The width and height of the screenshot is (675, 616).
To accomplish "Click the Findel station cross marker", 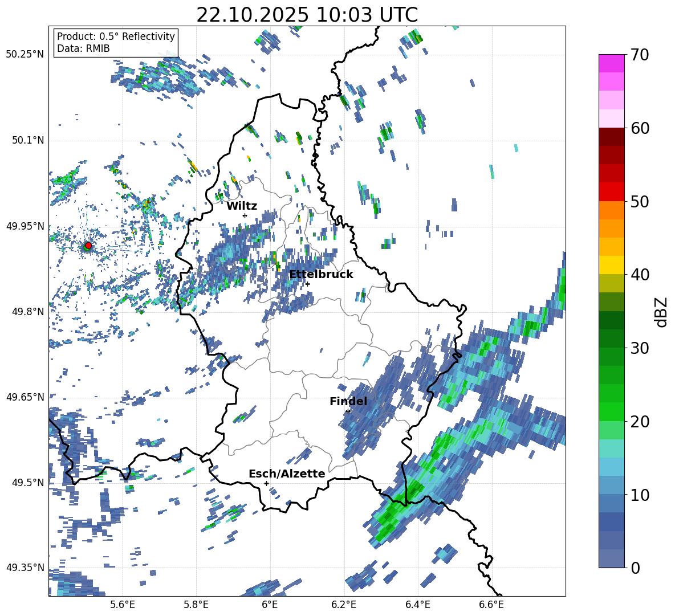I will (348, 411).
